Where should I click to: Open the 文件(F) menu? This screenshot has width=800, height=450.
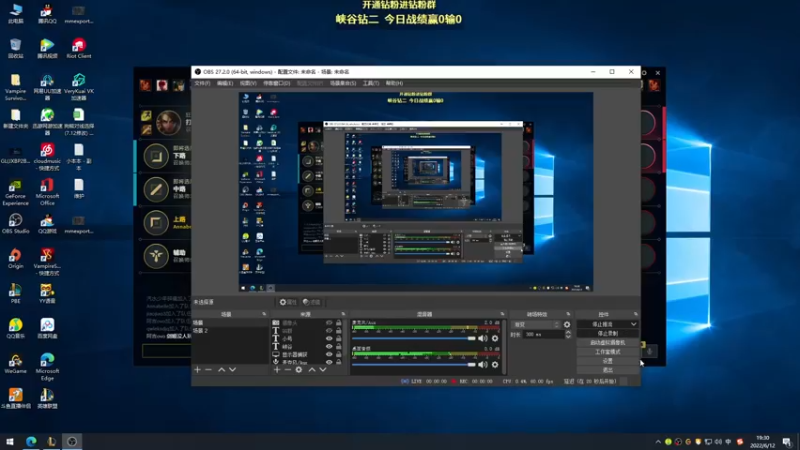point(202,83)
